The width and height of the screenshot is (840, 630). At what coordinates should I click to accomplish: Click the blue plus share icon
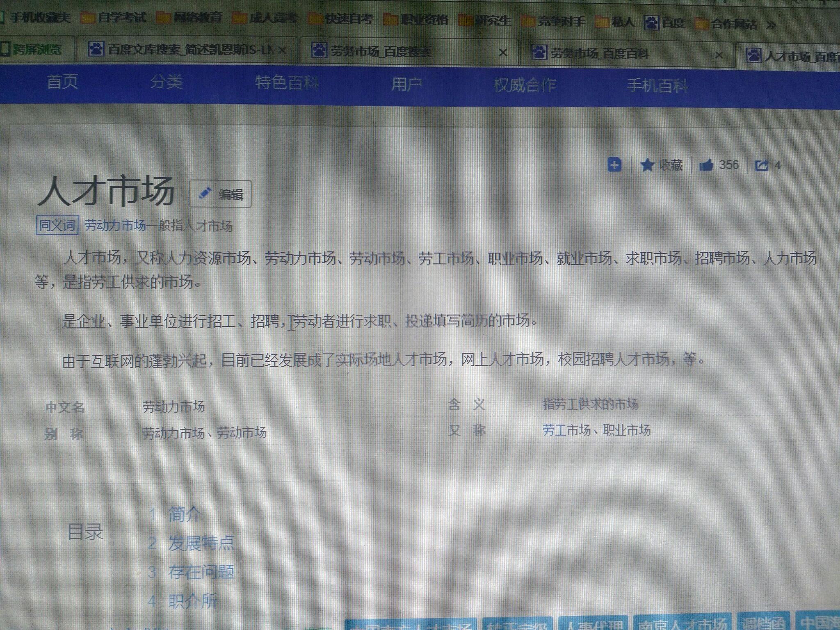614,165
